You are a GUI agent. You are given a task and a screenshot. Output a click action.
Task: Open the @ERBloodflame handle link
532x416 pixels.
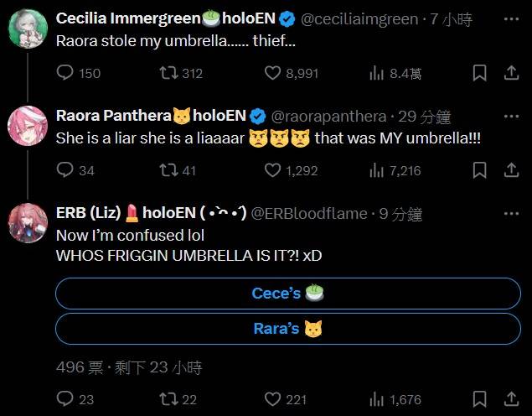[x=308, y=213]
